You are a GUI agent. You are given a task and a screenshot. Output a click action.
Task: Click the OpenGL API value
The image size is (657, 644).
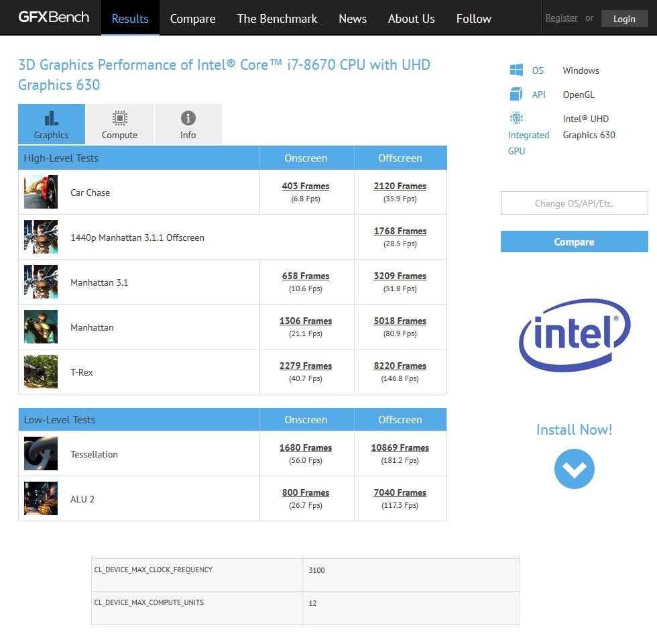(579, 95)
